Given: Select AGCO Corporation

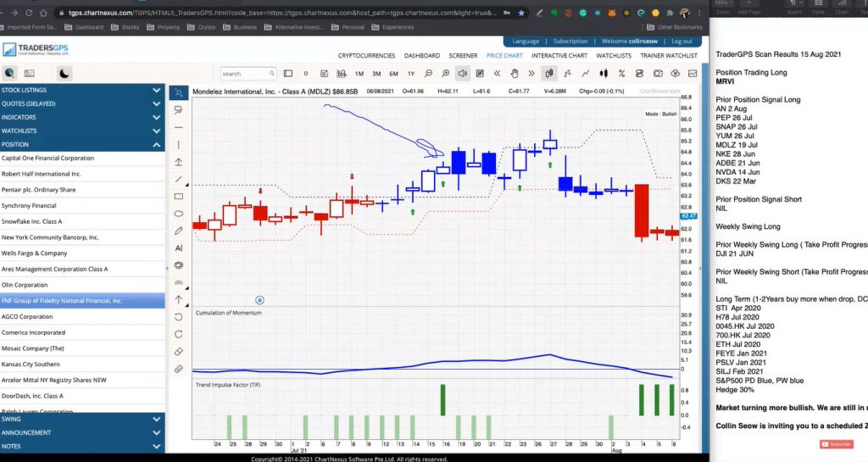Looking at the screenshot, I should tap(82, 316).
